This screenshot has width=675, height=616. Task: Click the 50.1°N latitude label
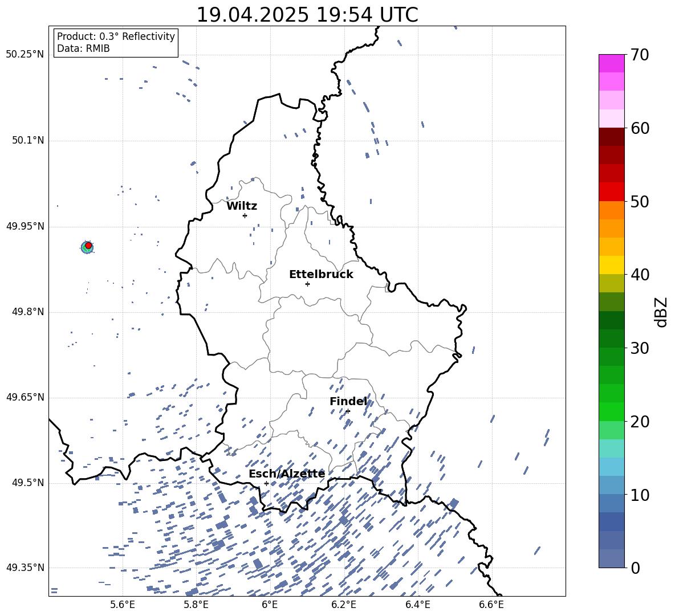pyautogui.click(x=28, y=141)
